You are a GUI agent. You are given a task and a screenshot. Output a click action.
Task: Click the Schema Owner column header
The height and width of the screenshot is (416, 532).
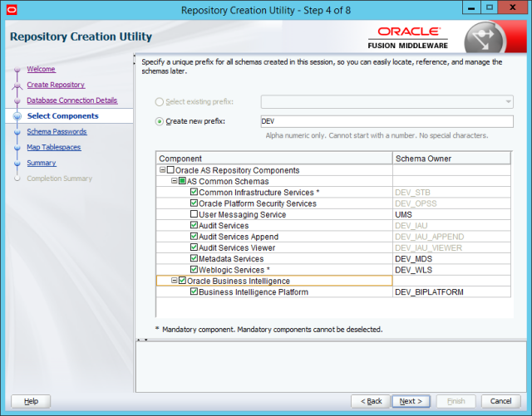(451, 159)
